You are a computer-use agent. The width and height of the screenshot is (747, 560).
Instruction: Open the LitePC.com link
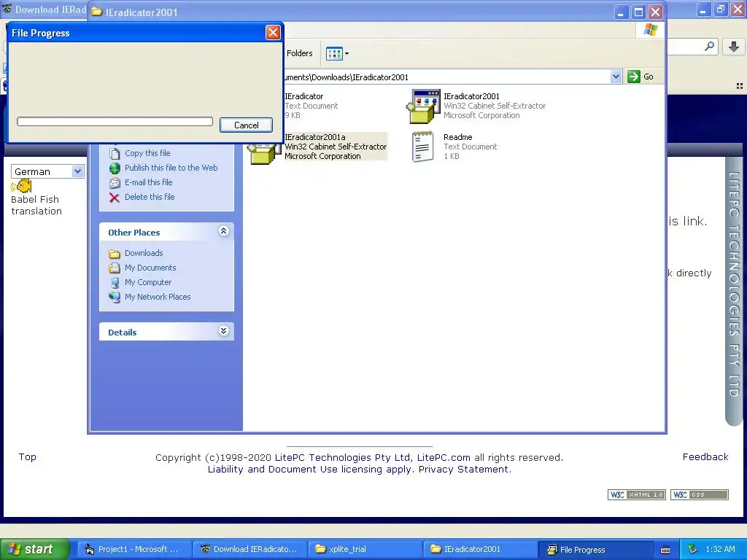pyautogui.click(x=444, y=458)
